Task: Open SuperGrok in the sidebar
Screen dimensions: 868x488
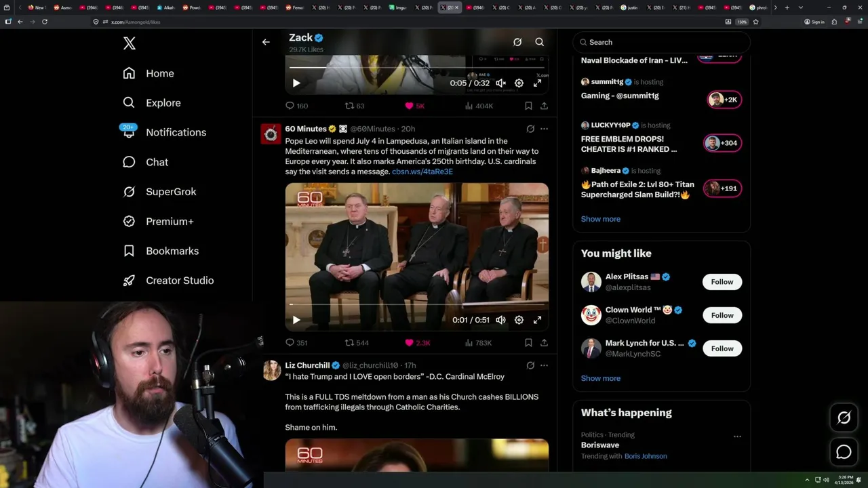Action: [x=159, y=192]
